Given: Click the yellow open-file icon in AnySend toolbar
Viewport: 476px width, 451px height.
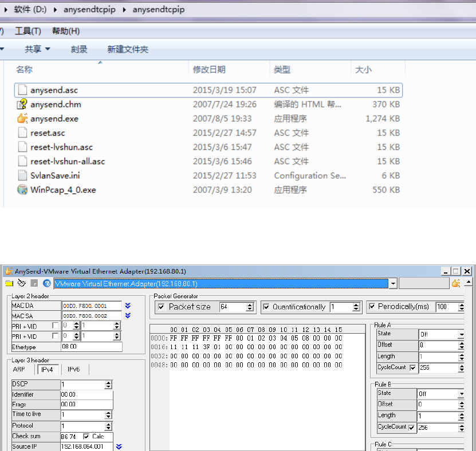Looking at the screenshot, I should [x=9, y=283].
